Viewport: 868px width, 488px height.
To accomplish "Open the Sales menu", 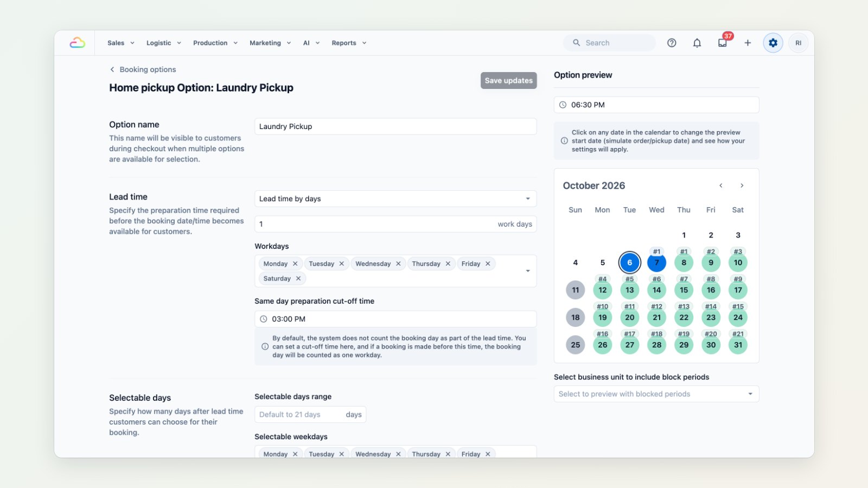I will click(x=120, y=43).
